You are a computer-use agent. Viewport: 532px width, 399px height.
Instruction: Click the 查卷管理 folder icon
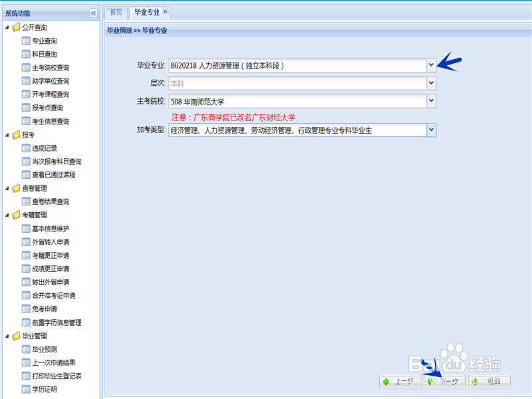click(x=16, y=188)
